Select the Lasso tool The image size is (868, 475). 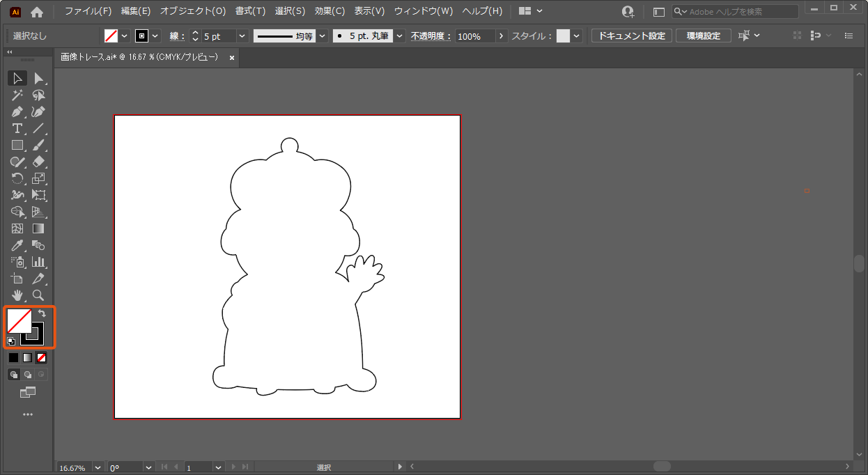tap(39, 95)
